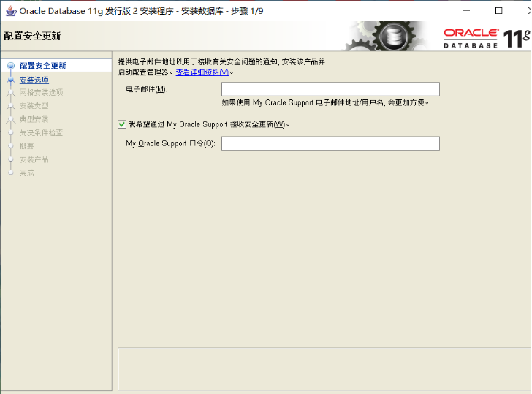This screenshot has height=394, width=532.
Task: Click the Java installer icon in title bar
Action: point(11,11)
